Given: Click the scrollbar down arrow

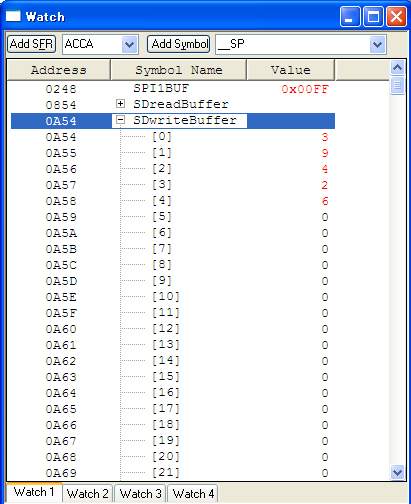Looking at the screenshot, I should pos(397,472).
